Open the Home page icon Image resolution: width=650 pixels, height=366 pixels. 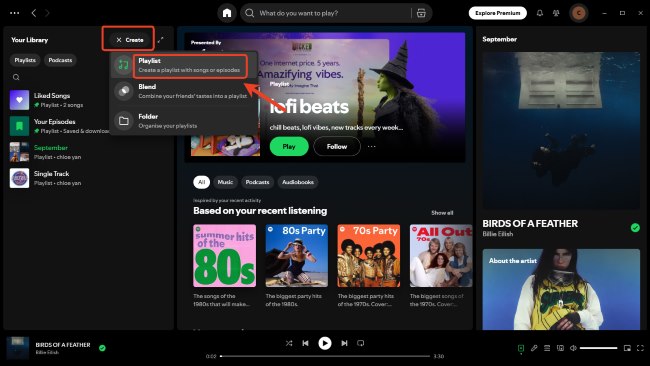pos(227,13)
